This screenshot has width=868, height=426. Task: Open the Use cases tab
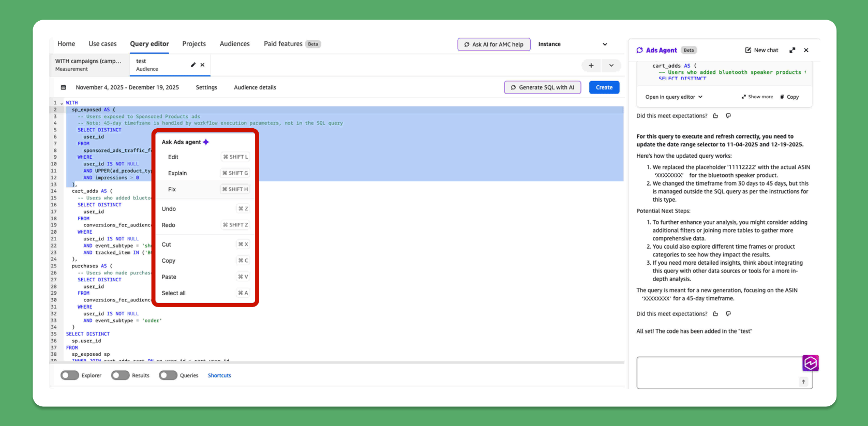102,44
